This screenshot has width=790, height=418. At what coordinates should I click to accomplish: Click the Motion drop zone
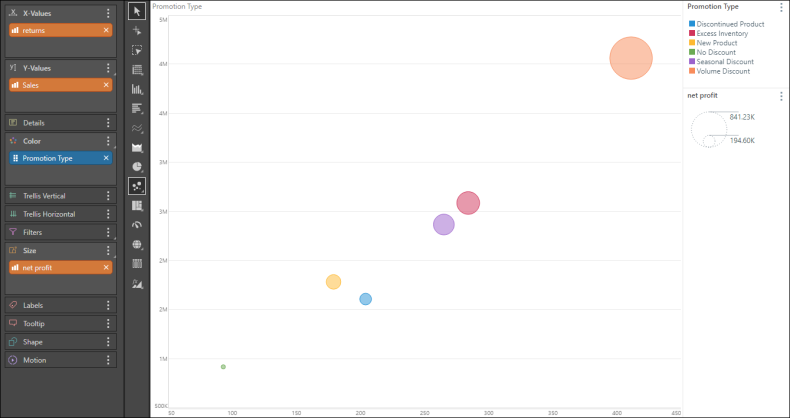[x=60, y=360]
